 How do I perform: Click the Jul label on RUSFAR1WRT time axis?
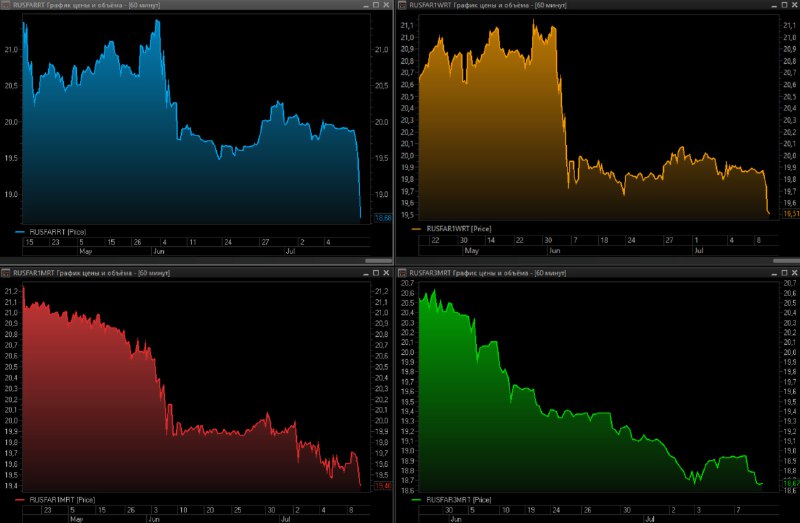pos(698,251)
